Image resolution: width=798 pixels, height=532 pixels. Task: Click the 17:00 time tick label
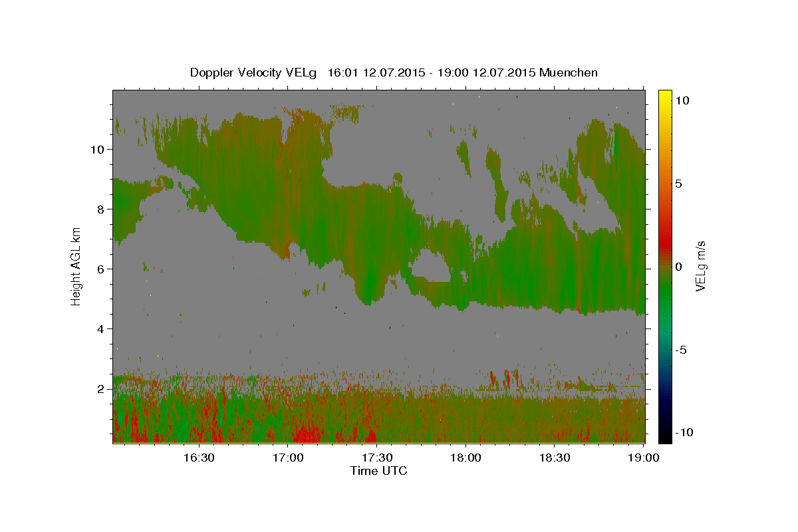coord(288,458)
